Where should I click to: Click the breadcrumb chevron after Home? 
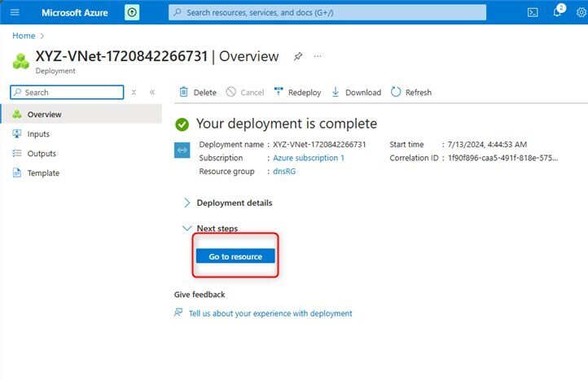tap(42, 36)
